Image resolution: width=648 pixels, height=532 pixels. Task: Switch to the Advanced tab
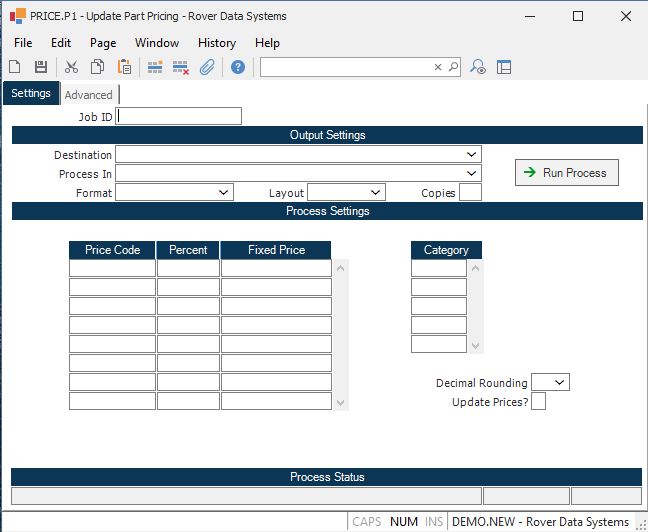point(89,95)
